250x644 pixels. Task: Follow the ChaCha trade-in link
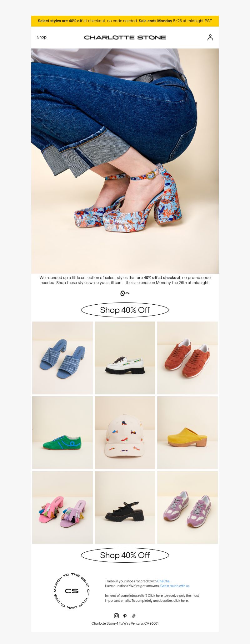point(163,581)
